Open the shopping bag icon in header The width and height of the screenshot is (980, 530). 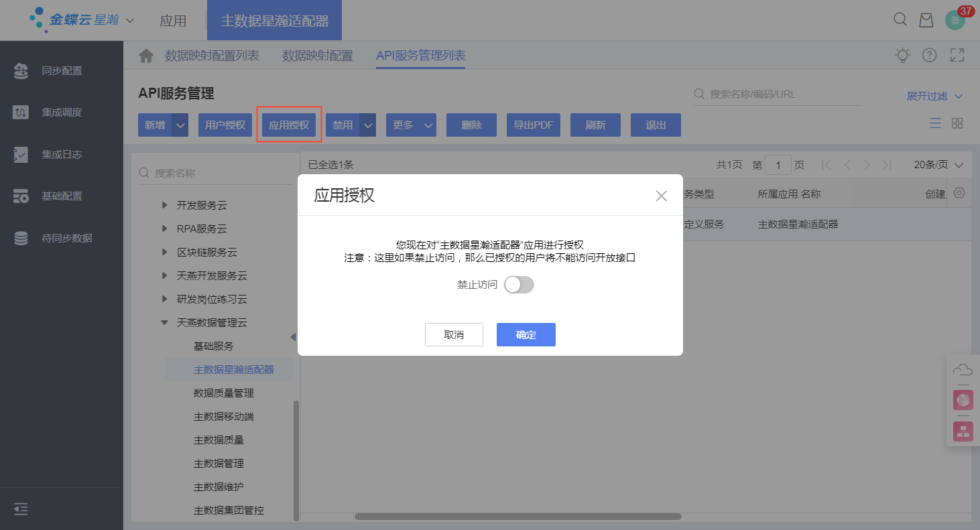(x=926, y=20)
